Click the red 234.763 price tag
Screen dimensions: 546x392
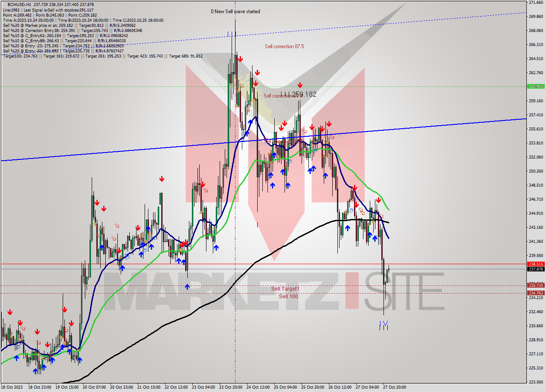point(535,293)
